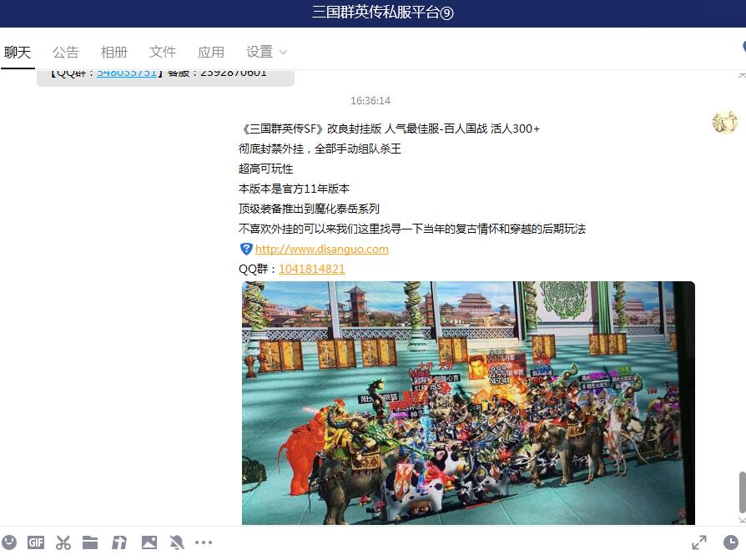
Task: Open the send file folder icon
Action: point(90,542)
